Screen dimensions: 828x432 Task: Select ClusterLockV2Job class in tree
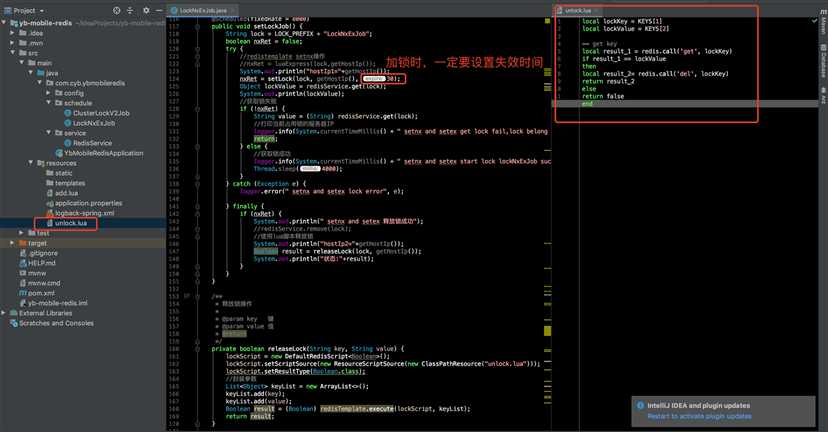[x=101, y=113]
